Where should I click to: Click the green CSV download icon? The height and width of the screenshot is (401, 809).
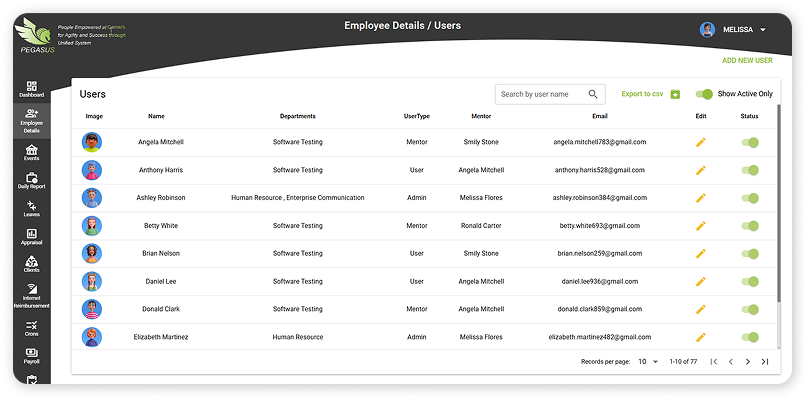click(x=675, y=94)
